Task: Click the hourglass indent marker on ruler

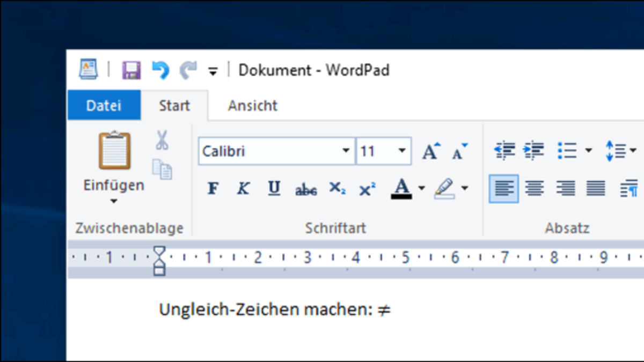Action: [159, 261]
